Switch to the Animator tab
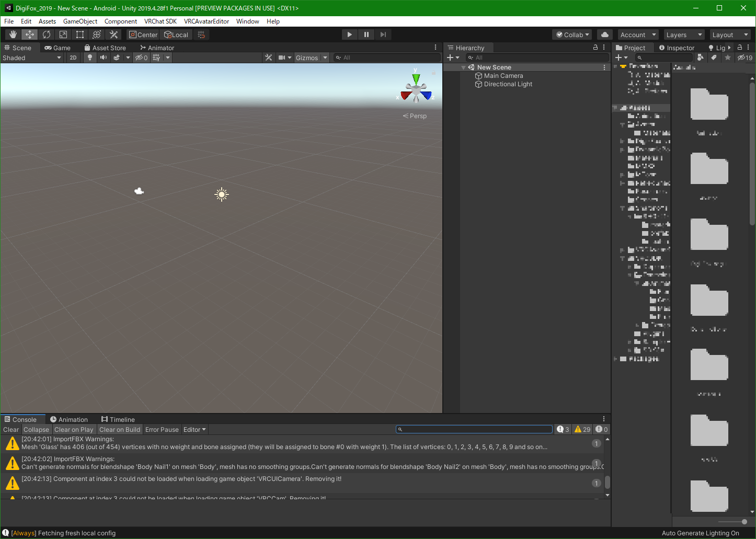 tap(157, 48)
